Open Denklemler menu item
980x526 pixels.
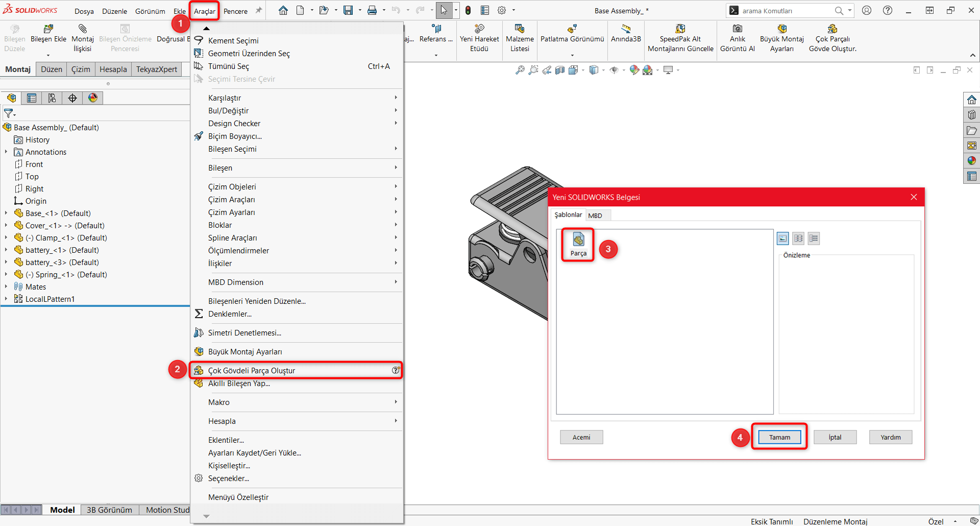(x=297, y=314)
